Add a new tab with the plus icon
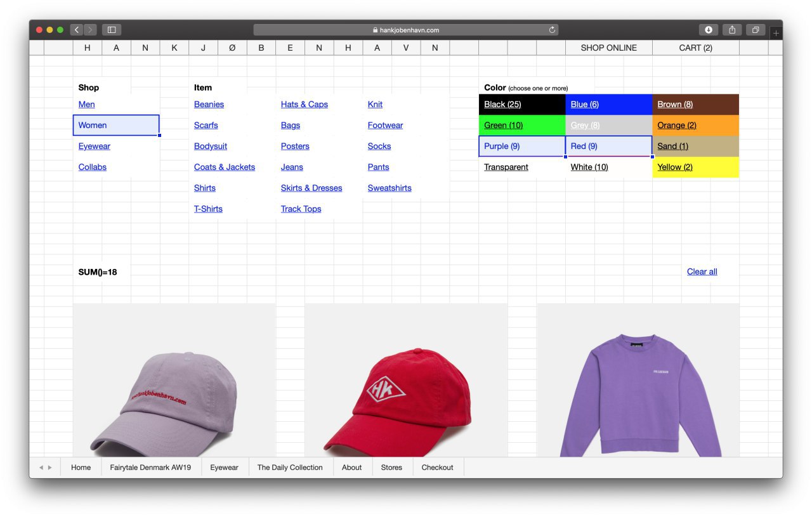Image resolution: width=812 pixels, height=517 pixels. pyautogui.click(x=776, y=33)
